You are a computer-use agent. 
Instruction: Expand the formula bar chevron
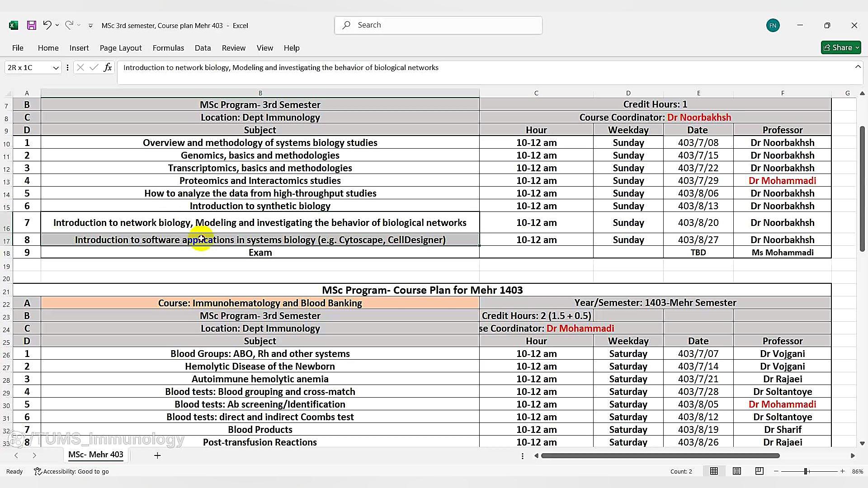858,67
